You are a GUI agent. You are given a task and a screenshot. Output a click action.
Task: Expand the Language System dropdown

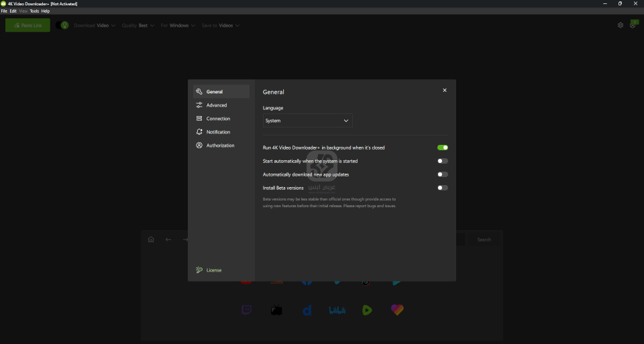click(x=308, y=121)
